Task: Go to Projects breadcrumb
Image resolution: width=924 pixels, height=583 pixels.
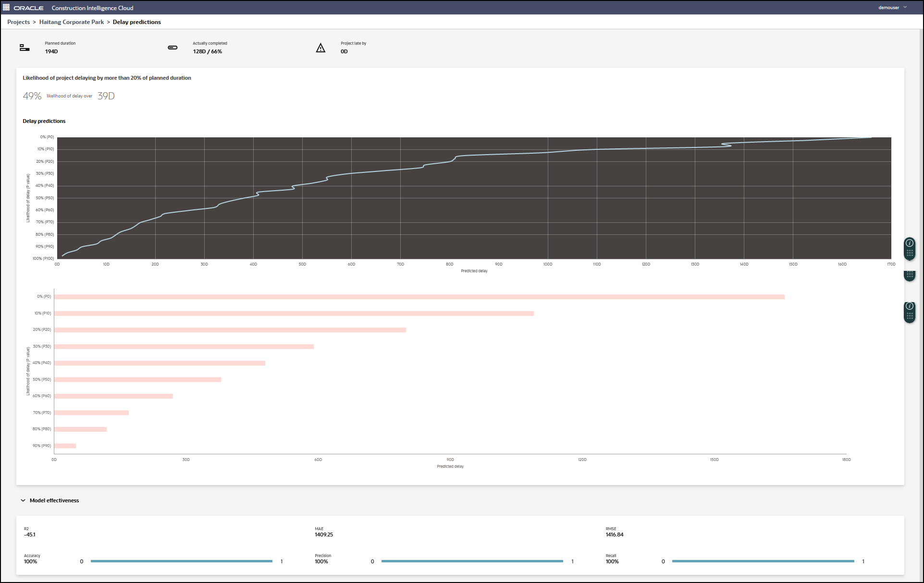Action: tap(18, 22)
